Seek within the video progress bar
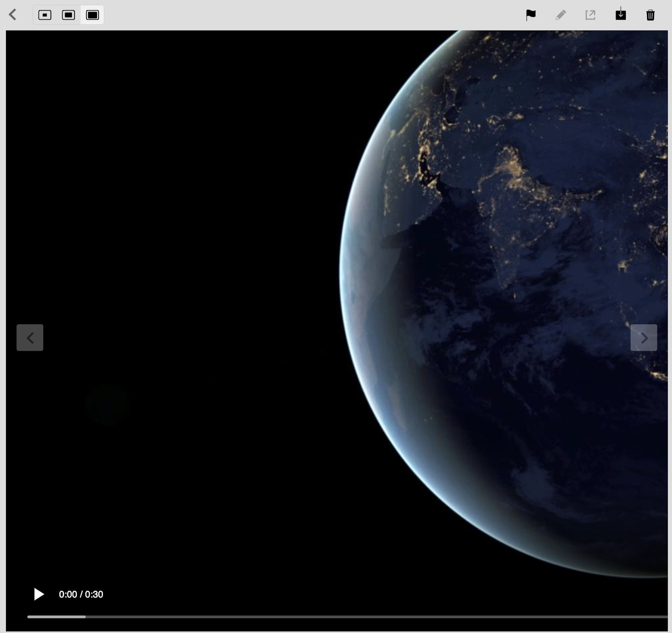 [347, 617]
